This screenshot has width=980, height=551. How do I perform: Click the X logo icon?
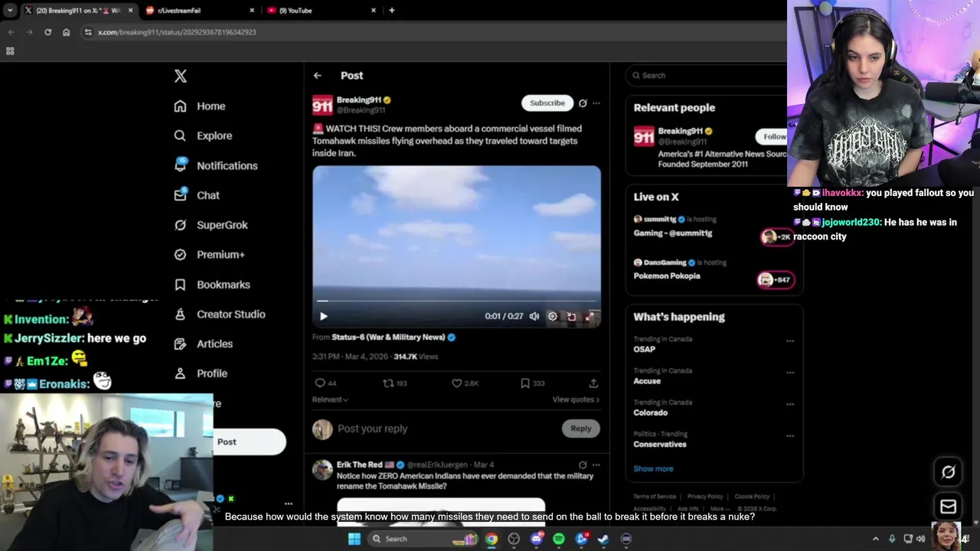pos(181,76)
